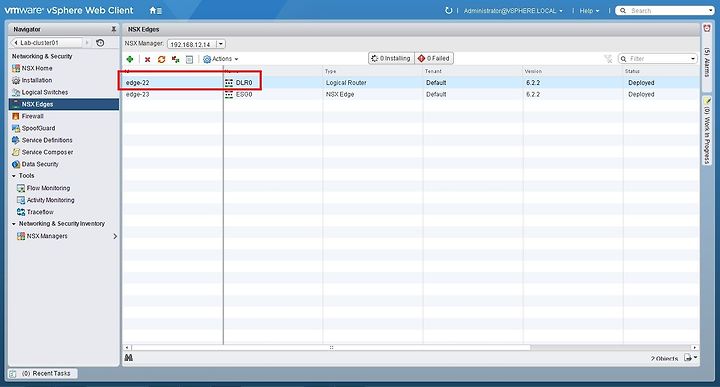
Task: Select the edge-23 row ID
Action: [137, 94]
